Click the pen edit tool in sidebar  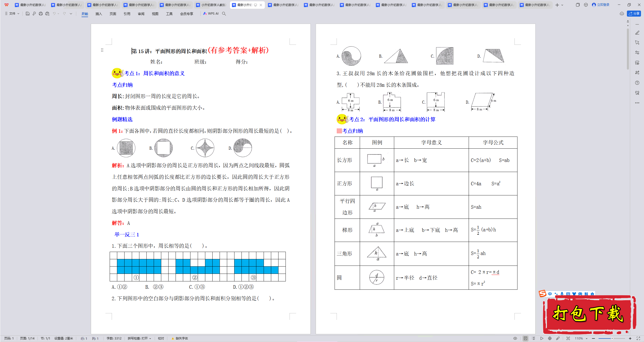click(x=637, y=33)
